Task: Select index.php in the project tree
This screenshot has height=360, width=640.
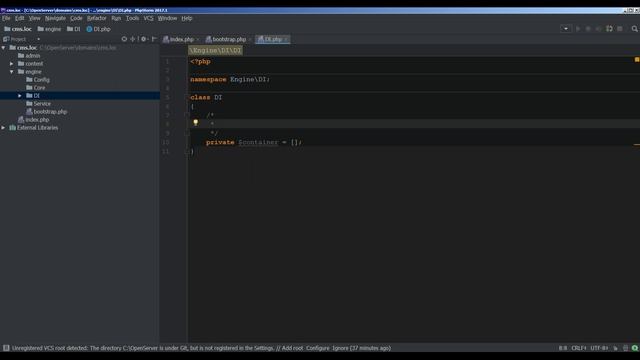Action: (x=33, y=120)
